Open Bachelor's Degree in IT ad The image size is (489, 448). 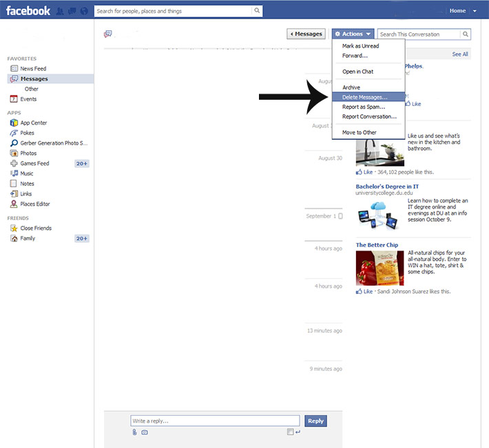click(387, 186)
